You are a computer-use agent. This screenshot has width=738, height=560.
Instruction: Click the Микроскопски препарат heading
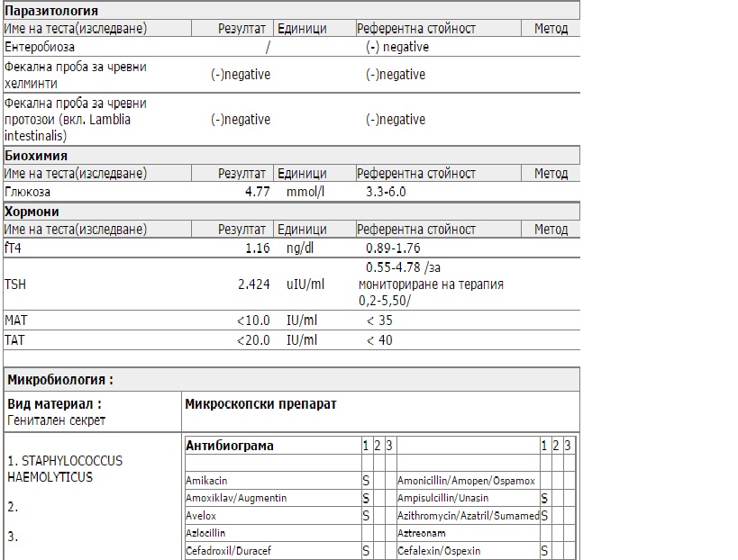260,404
